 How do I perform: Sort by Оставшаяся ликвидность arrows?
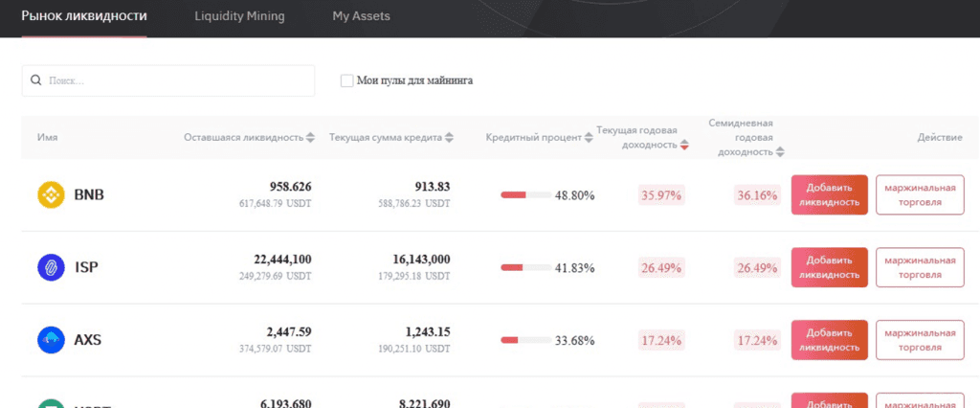(311, 138)
